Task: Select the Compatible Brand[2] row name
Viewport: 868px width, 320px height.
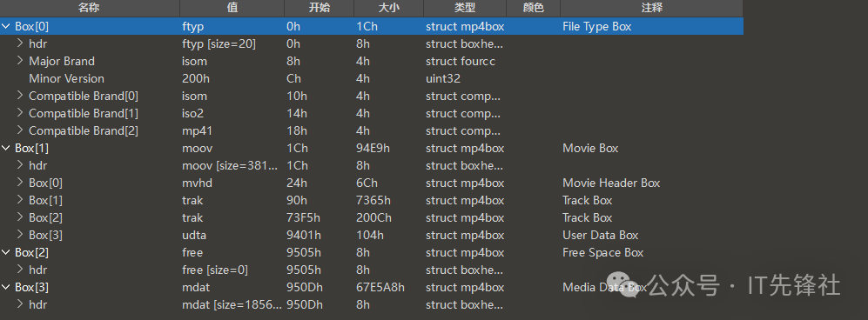Action: [x=84, y=130]
